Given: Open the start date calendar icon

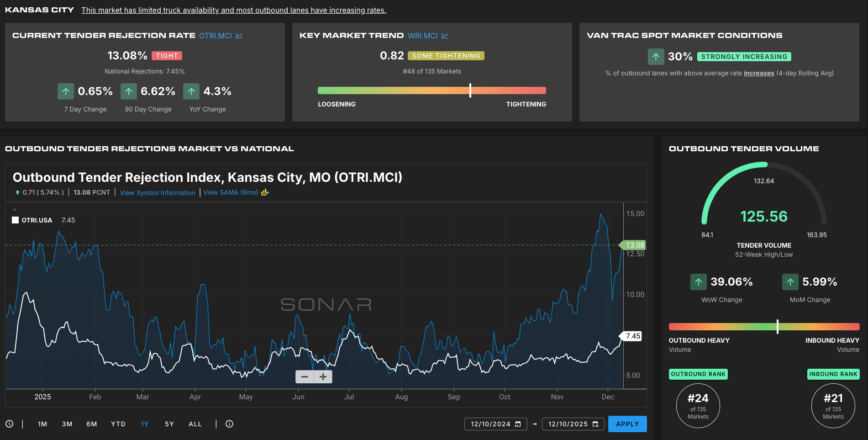Looking at the screenshot, I should 518,424.
